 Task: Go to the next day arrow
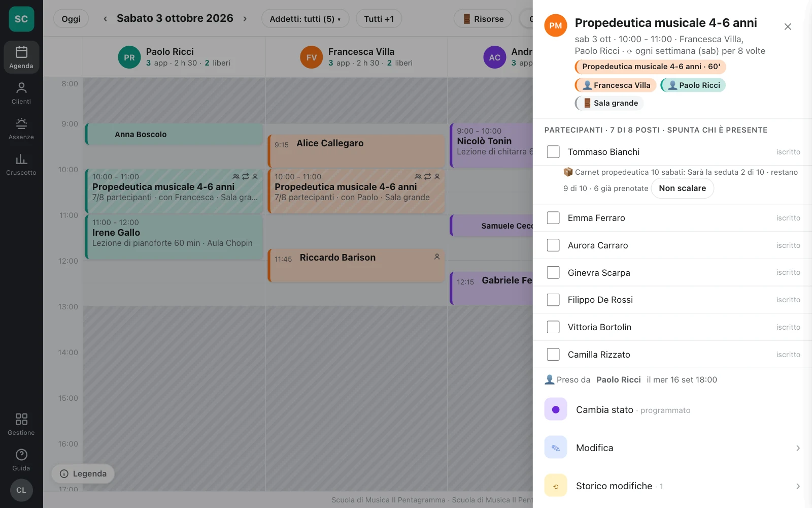[x=245, y=19]
